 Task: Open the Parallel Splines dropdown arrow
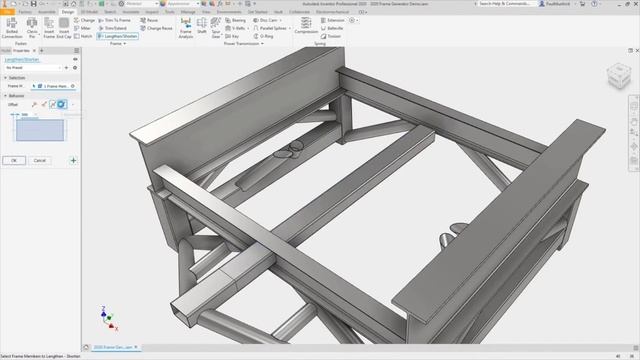(290, 28)
